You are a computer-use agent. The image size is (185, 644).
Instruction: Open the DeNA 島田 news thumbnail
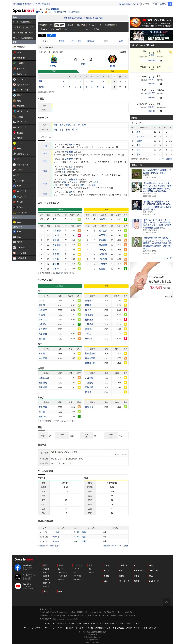tap(137, 174)
